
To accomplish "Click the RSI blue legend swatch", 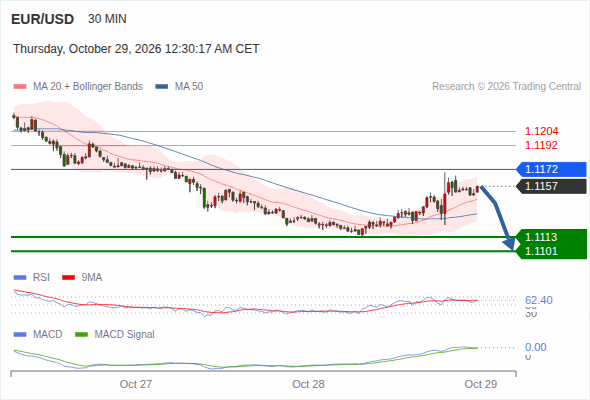I will coord(20,278).
